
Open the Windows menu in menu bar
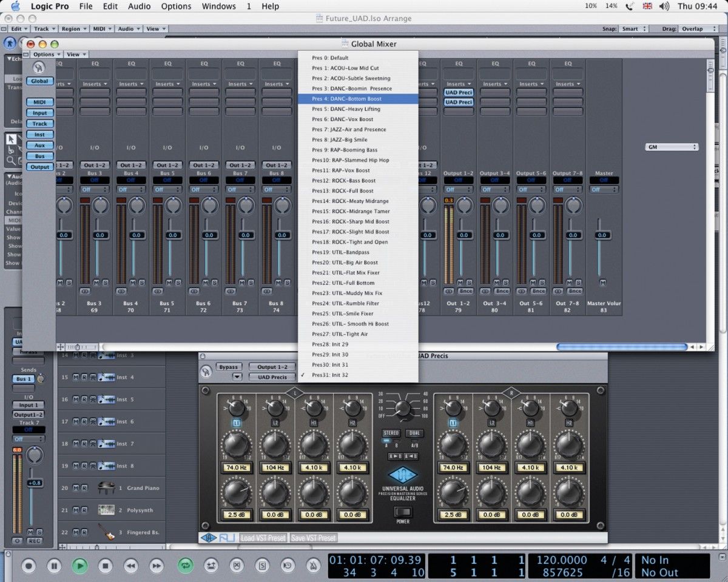(218, 6)
